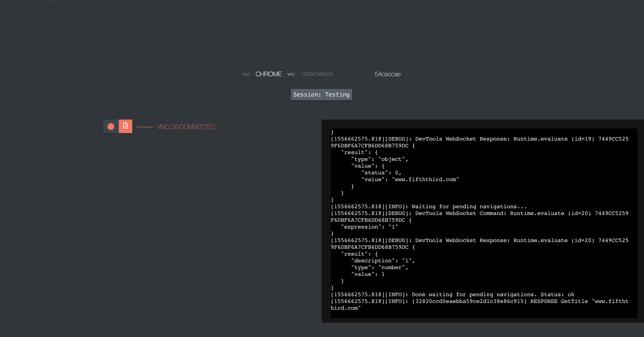This screenshot has height=337, width=644.
Task: Click the '"expression": "1"' log entry
Action: click(x=369, y=227)
